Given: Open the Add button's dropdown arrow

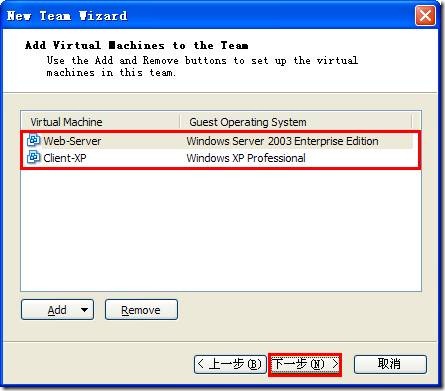Looking at the screenshot, I should click(x=84, y=310).
